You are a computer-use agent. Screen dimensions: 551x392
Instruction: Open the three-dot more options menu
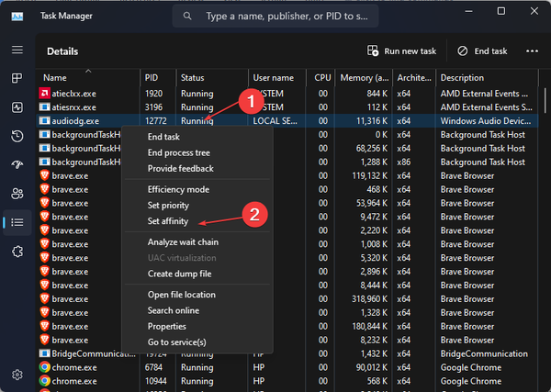pyautogui.click(x=532, y=51)
